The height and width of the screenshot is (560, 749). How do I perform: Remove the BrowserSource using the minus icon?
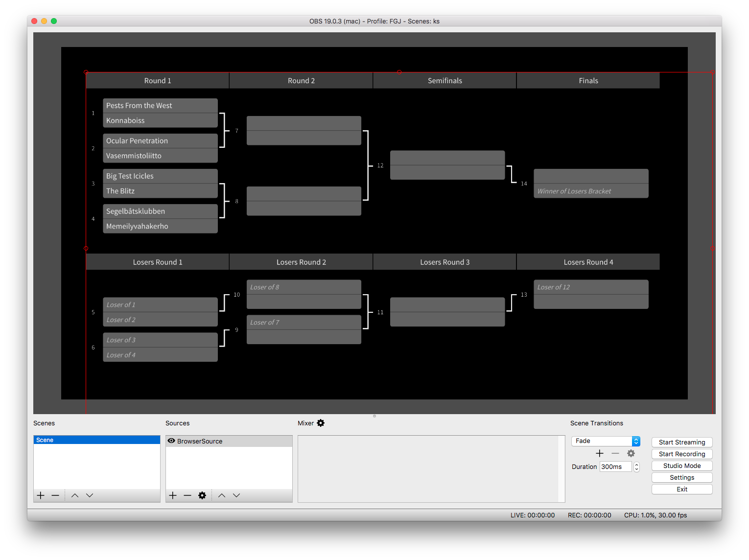[x=187, y=495]
